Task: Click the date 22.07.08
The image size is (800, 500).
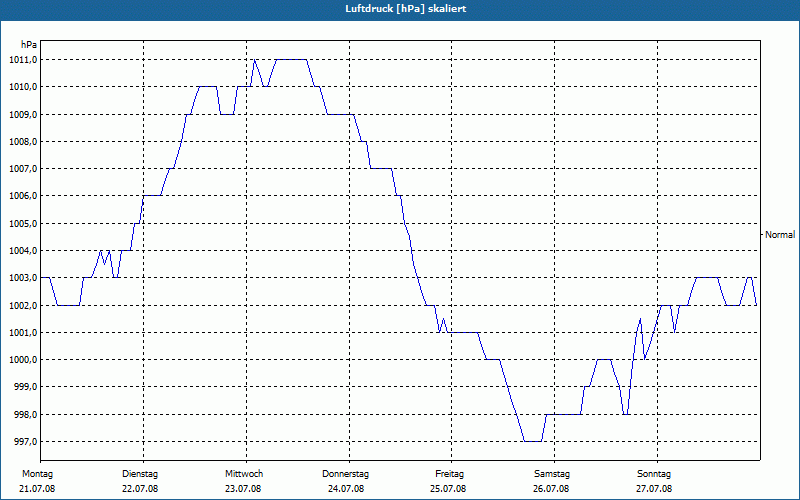Action: pyautogui.click(x=140, y=489)
